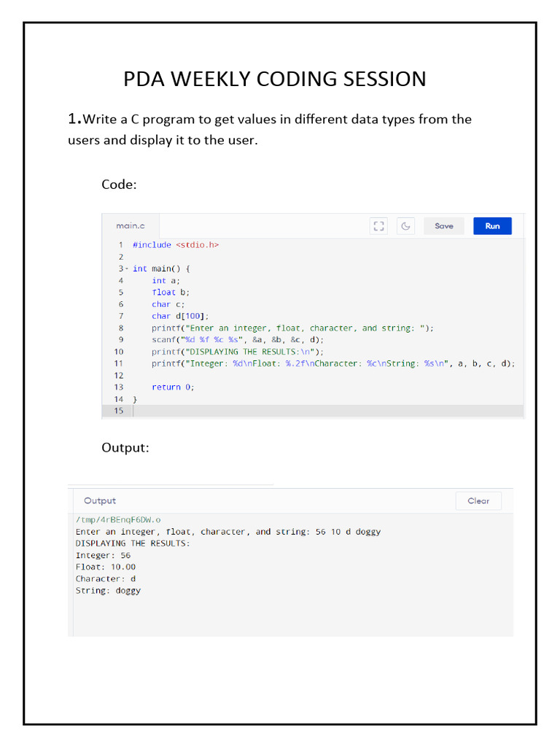Toggle dark mode with moon icon
Screen dimensions: 560x747
coord(405,226)
